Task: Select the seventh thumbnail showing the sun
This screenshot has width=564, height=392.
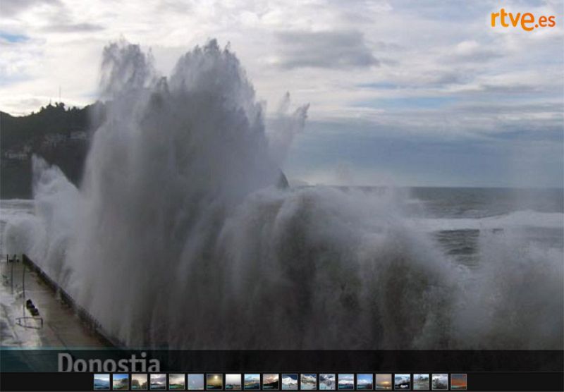Action: [214, 381]
